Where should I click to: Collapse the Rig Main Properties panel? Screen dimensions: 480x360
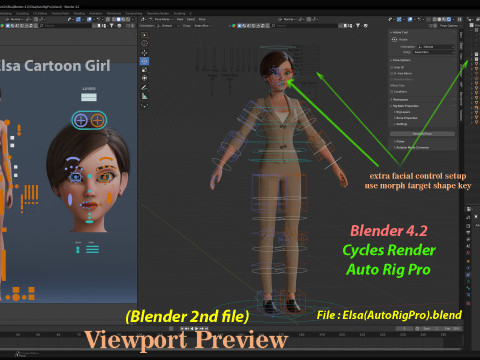coord(405,106)
